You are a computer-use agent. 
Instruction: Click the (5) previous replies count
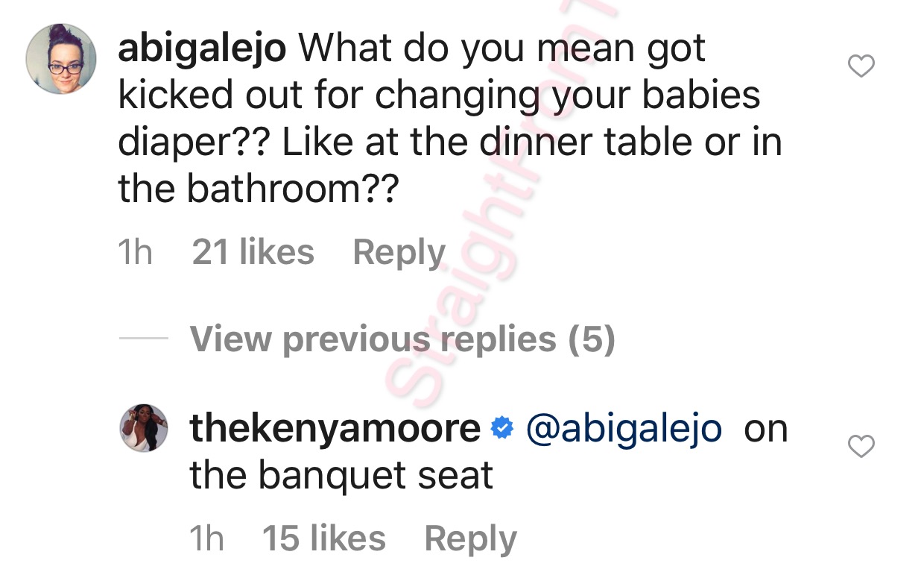point(591,339)
